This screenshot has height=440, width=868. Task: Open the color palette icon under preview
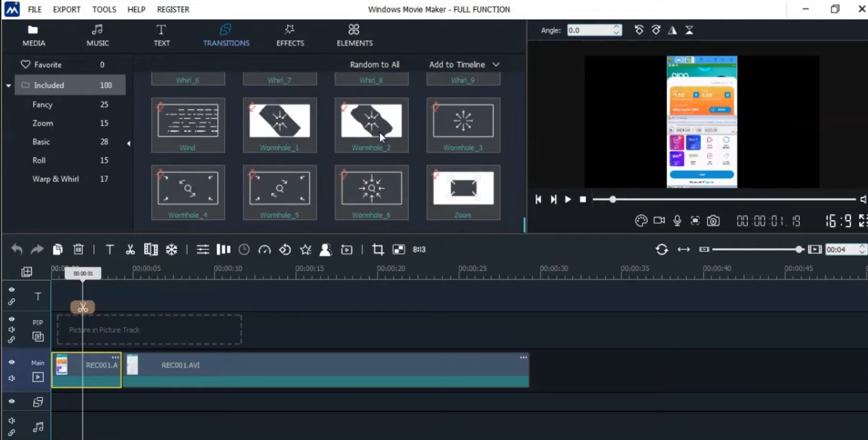[x=641, y=221]
